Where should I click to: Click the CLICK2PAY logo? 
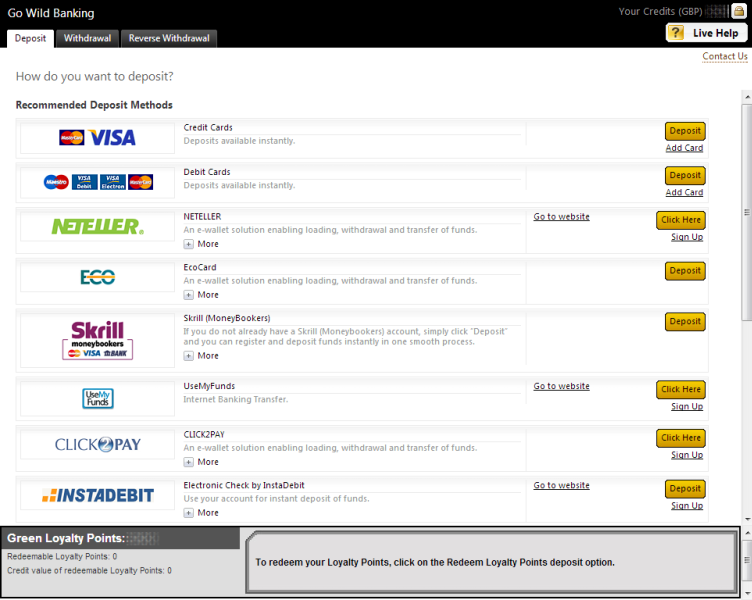pos(97,445)
